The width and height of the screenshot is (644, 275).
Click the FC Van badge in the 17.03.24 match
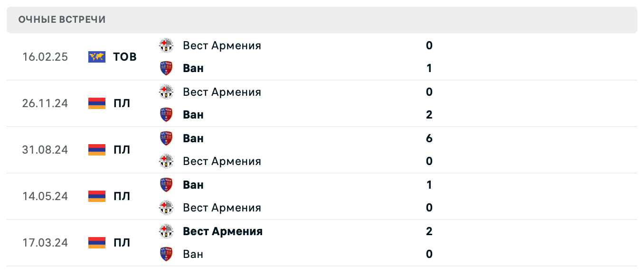click(x=165, y=254)
